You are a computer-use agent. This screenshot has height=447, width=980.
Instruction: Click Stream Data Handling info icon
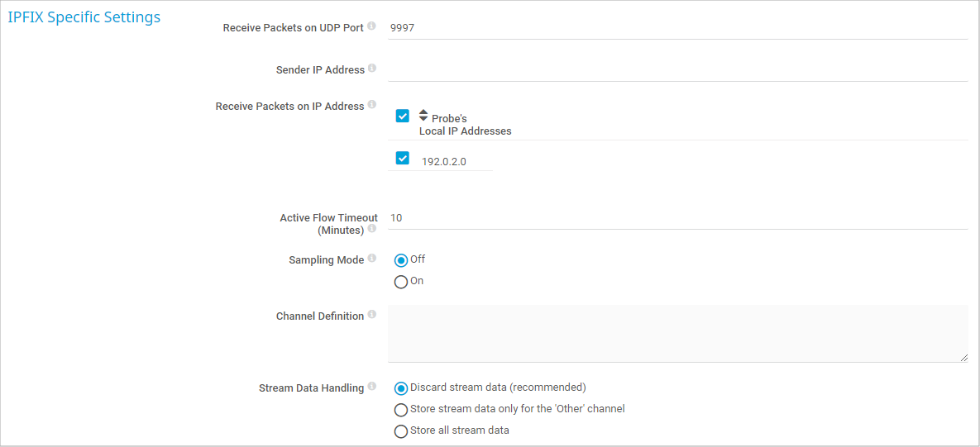click(372, 386)
